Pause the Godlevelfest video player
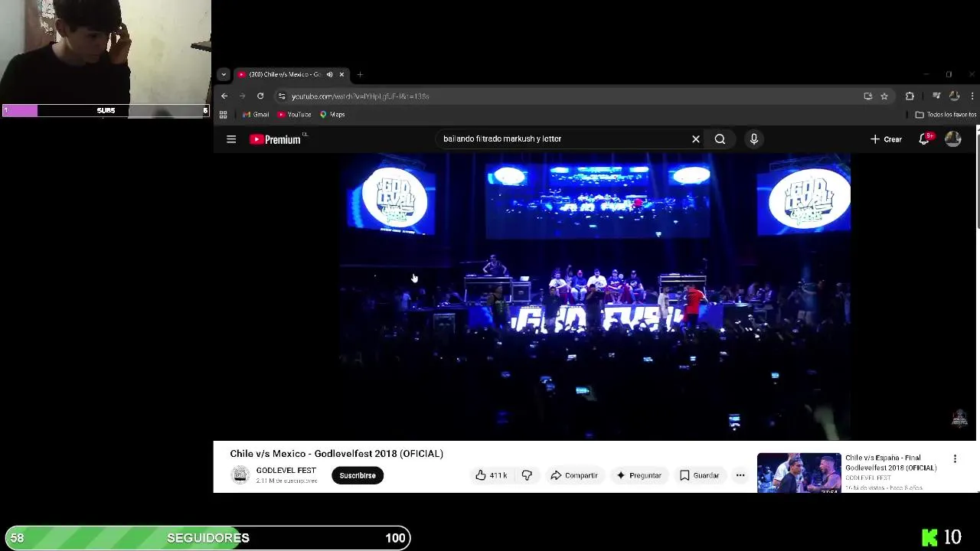This screenshot has height=551, width=980. pyautogui.click(x=596, y=297)
